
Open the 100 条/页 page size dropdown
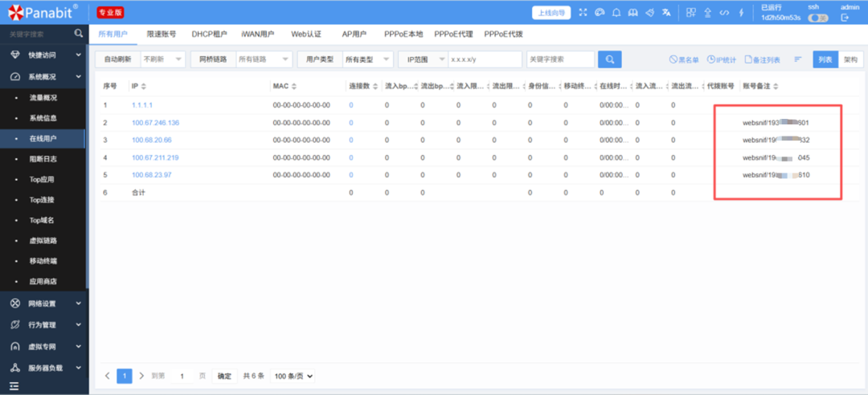click(x=293, y=377)
